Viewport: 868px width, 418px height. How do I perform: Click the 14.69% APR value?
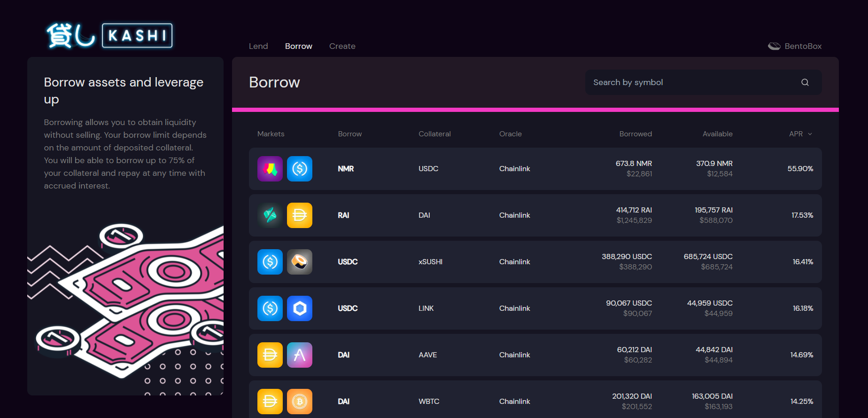pos(802,355)
